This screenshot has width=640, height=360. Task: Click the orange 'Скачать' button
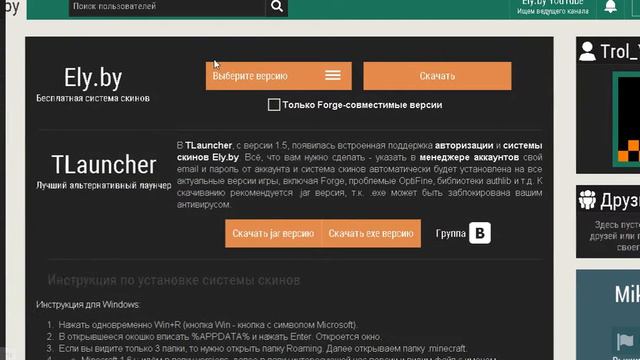point(437,76)
